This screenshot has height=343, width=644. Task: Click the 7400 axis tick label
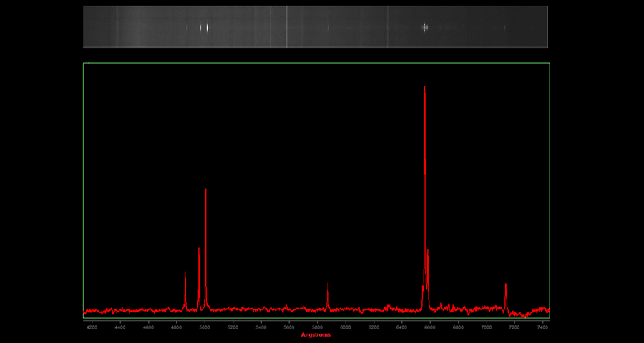click(x=543, y=327)
